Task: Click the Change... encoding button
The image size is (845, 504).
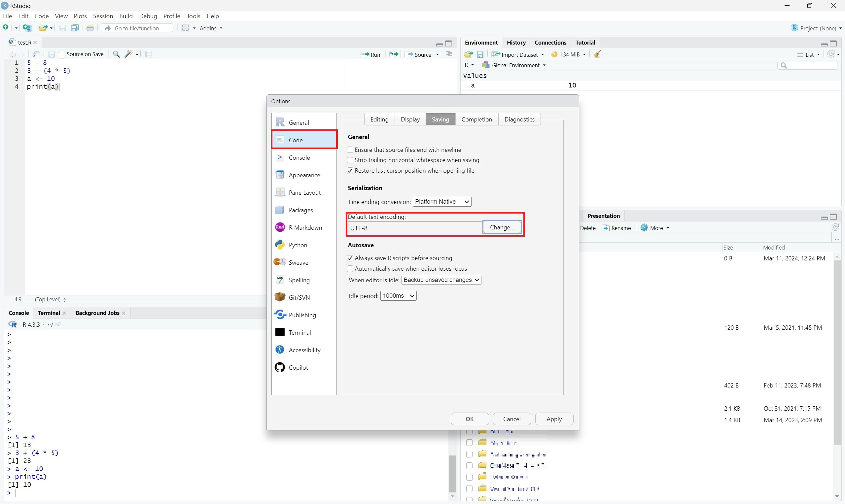Action: click(x=502, y=227)
